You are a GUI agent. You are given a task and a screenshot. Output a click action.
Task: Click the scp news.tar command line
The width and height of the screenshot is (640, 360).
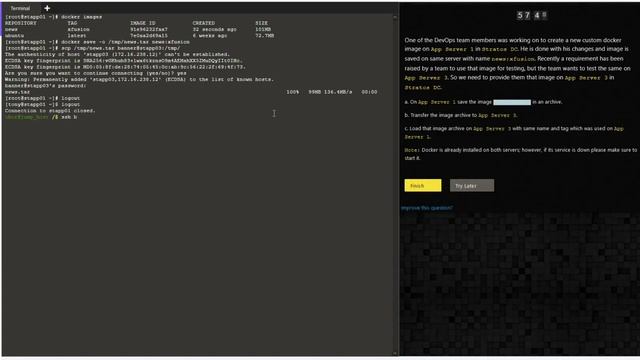click(x=92, y=48)
